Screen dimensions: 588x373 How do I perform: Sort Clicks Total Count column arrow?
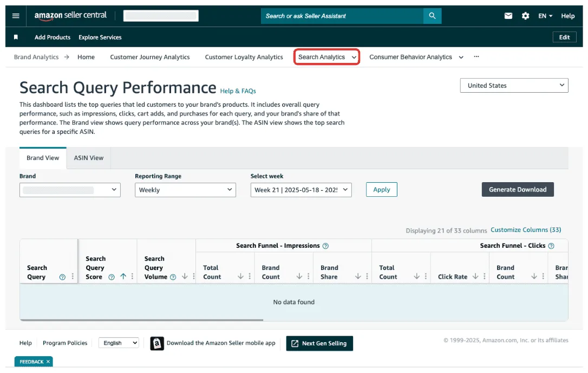pos(416,276)
